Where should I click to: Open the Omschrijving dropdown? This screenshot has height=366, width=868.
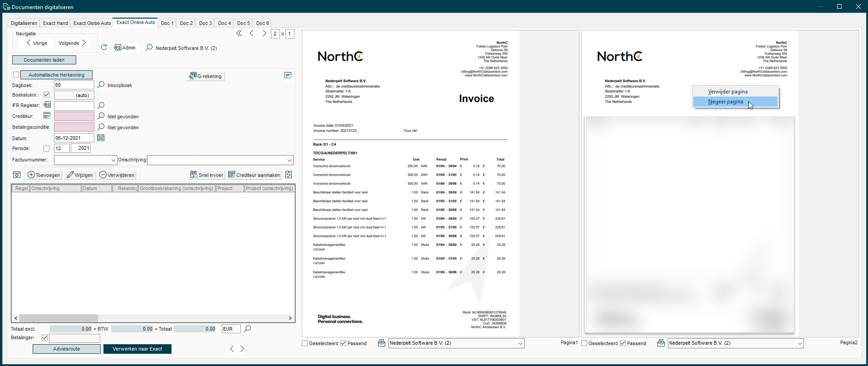click(x=289, y=160)
